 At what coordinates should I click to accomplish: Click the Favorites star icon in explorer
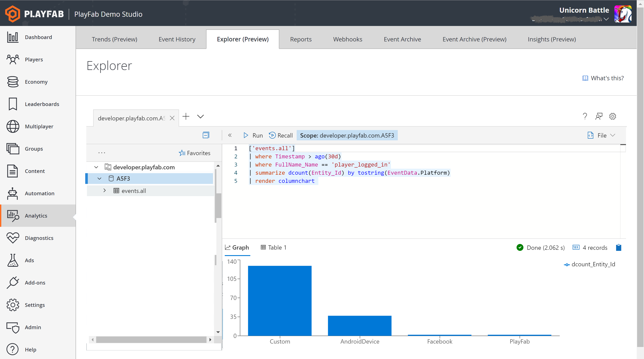[182, 153]
